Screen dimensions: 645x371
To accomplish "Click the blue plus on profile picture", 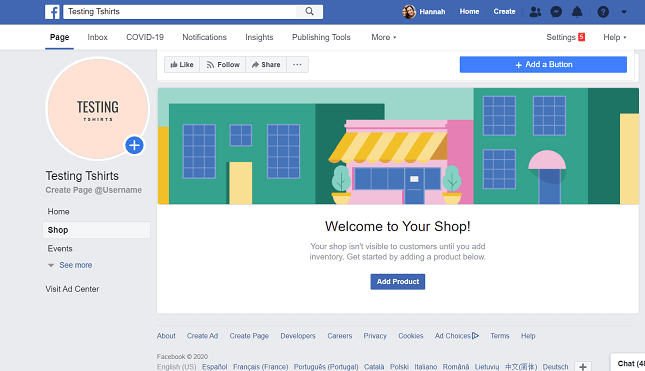I will tap(135, 145).
